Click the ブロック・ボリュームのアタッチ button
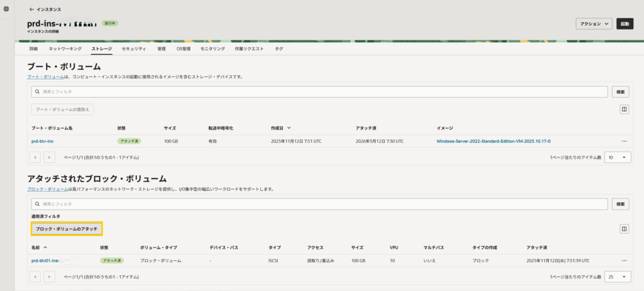 pos(67,229)
